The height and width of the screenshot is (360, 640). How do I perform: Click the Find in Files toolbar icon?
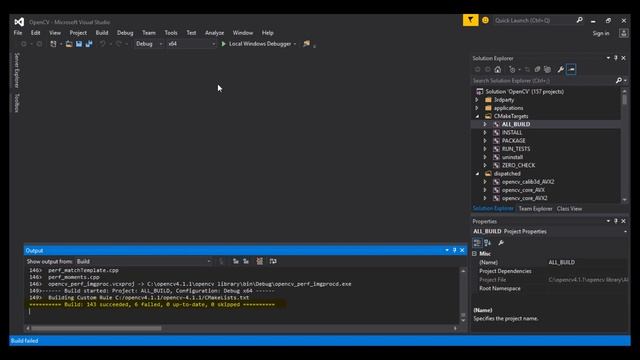[306, 44]
